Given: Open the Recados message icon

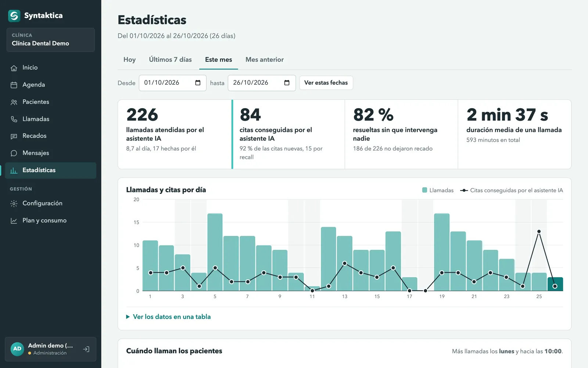Looking at the screenshot, I should (14, 136).
